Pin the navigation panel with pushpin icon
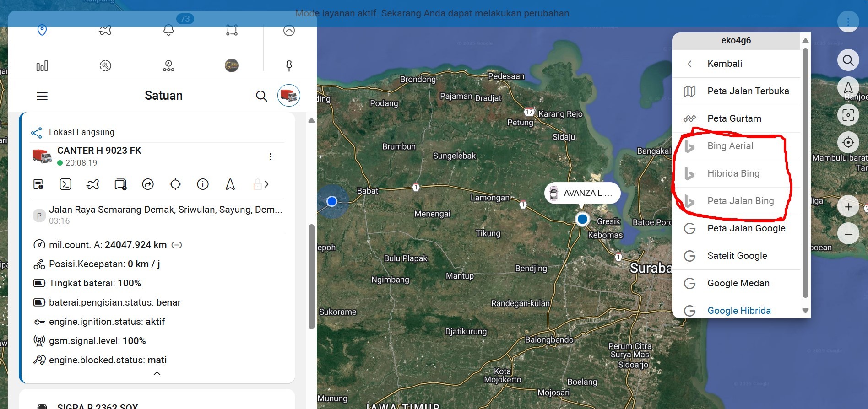The image size is (868, 409). click(x=289, y=66)
